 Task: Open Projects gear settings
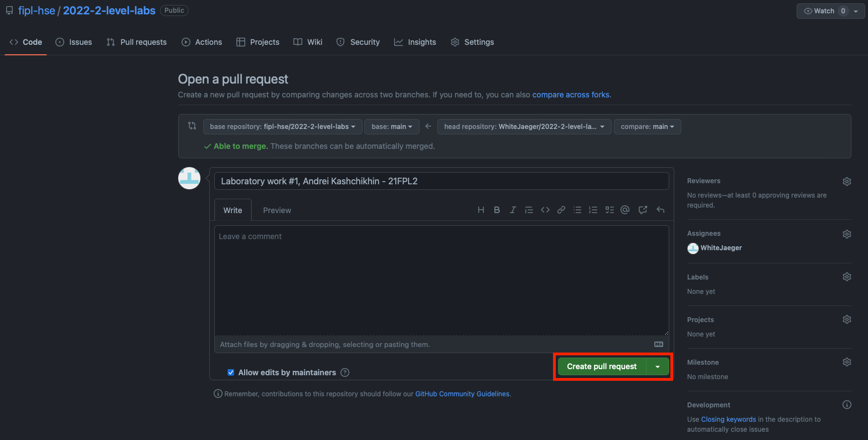pos(847,319)
